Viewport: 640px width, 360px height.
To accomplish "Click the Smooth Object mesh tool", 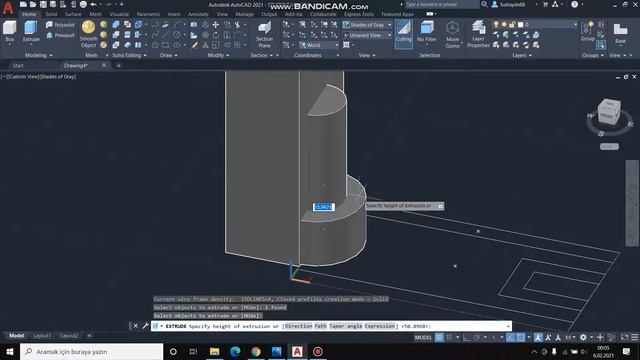I will point(88,34).
